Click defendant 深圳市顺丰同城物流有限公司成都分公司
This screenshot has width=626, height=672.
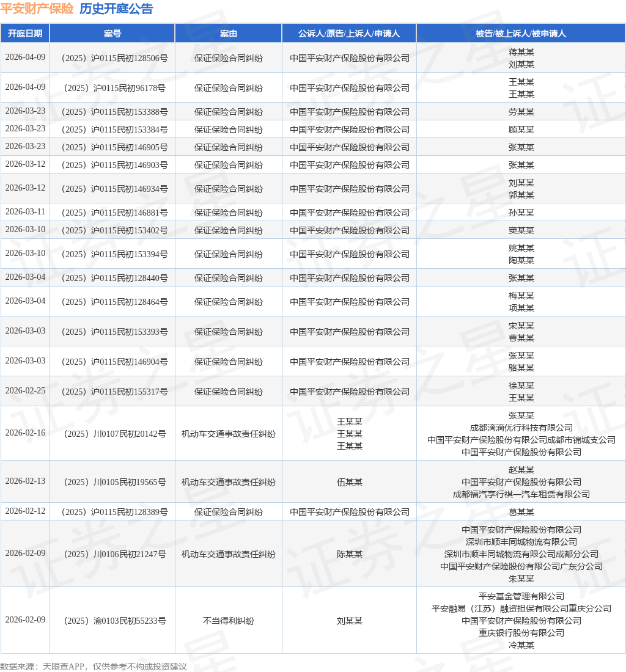pos(521,554)
